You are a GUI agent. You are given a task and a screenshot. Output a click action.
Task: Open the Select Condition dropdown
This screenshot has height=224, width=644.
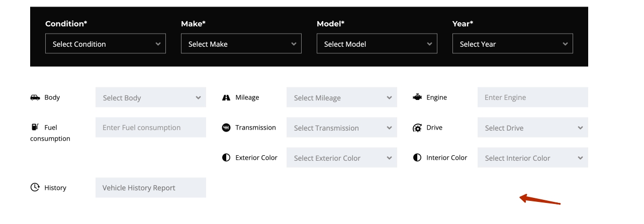pos(106,44)
